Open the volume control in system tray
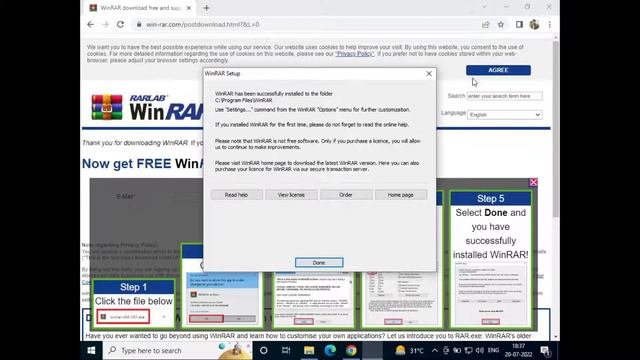 click(x=480, y=351)
